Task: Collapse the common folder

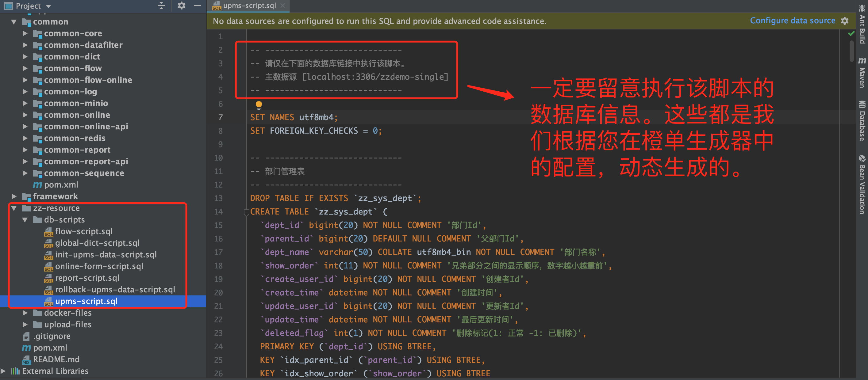Action: (14, 22)
